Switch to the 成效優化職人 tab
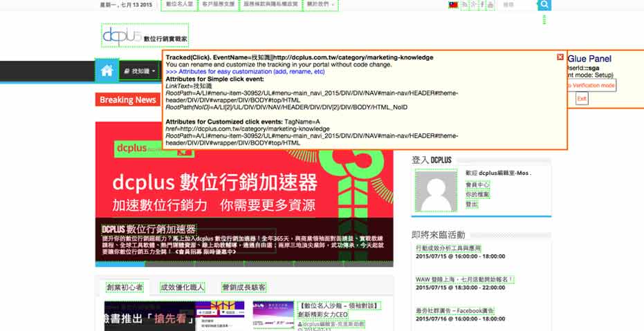Image resolution: width=644 pixels, height=331 pixels. [182, 287]
